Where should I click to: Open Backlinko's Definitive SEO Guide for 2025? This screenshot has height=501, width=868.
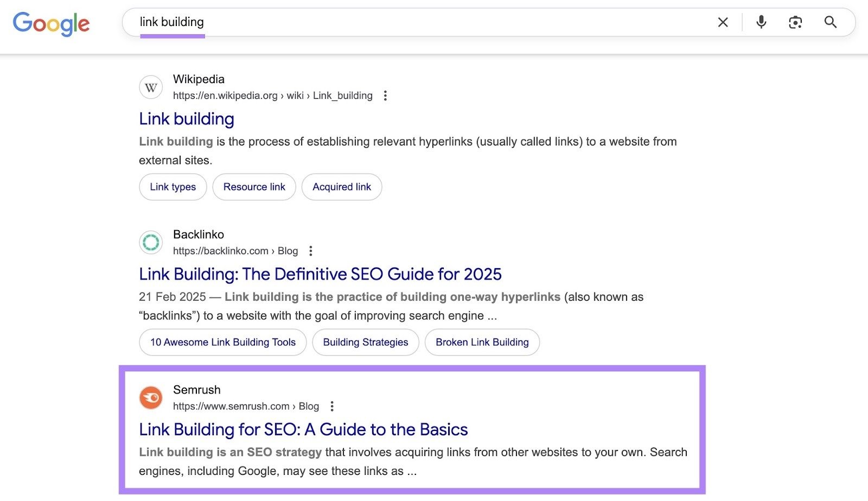tap(320, 274)
